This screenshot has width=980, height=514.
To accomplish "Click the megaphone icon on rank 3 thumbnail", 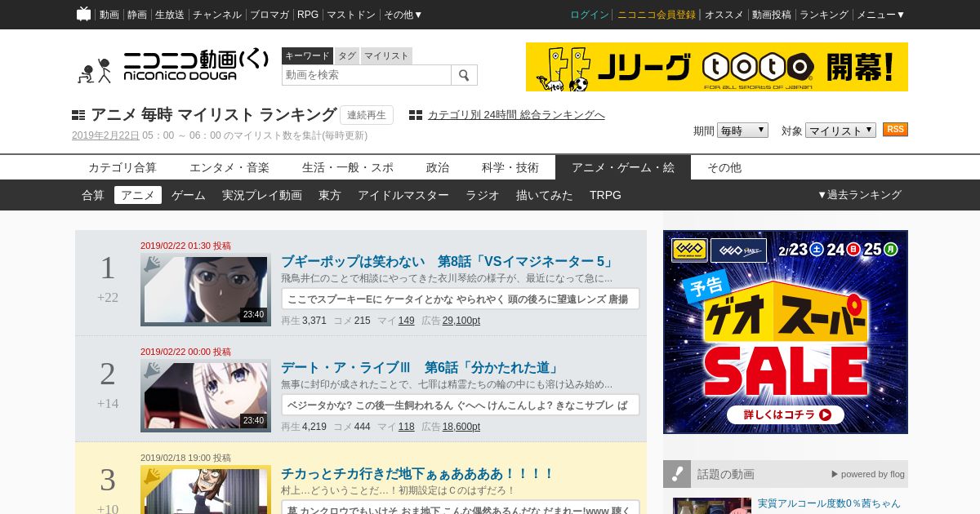I will coord(153,477).
